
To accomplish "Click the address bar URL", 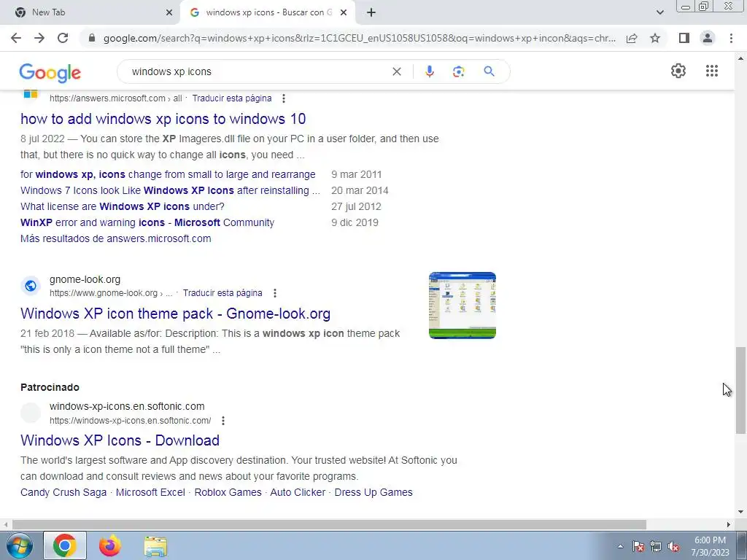I will tap(360, 38).
